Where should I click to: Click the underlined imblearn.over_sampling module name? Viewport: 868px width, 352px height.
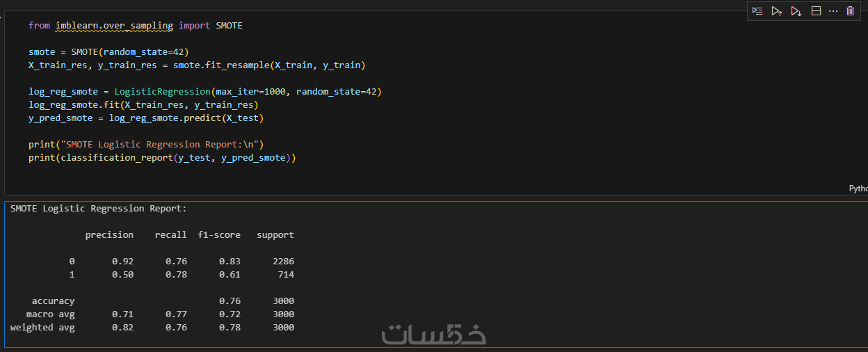(x=114, y=26)
